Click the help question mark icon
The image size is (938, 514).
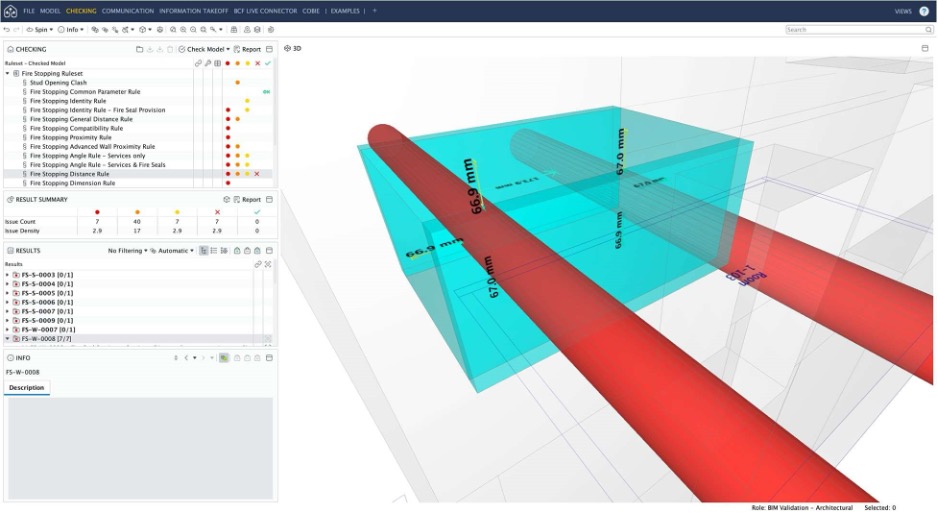coord(924,11)
